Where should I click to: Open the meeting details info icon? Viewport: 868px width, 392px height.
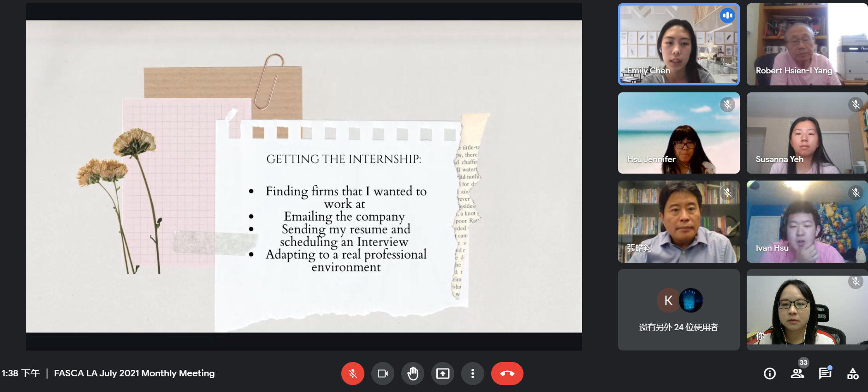tap(770, 374)
